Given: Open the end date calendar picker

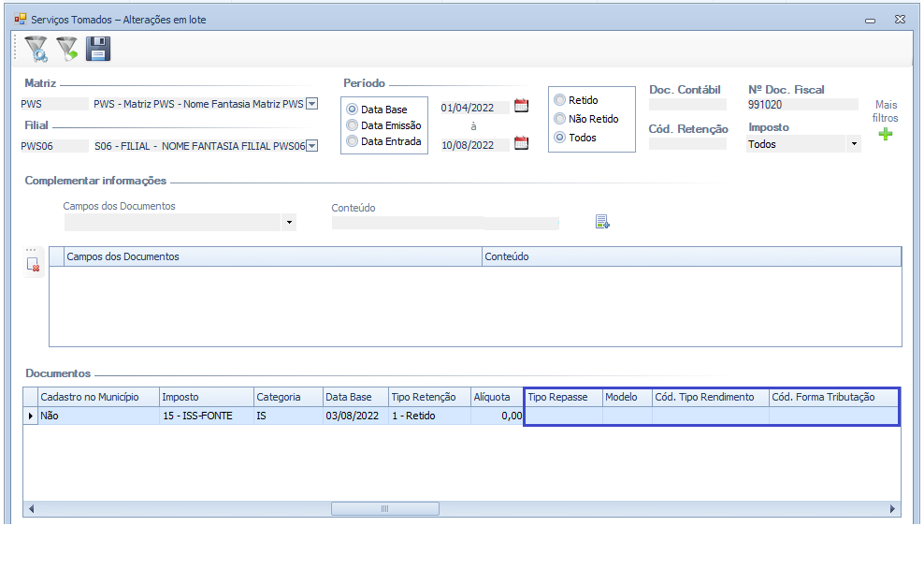Looking at the screenshot, I should point(522,143).
